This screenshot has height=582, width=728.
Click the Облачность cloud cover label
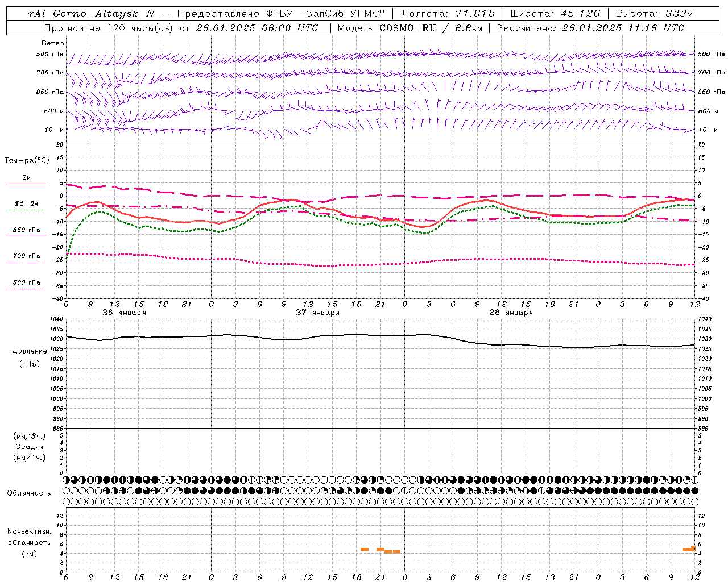tap(29, 493)
